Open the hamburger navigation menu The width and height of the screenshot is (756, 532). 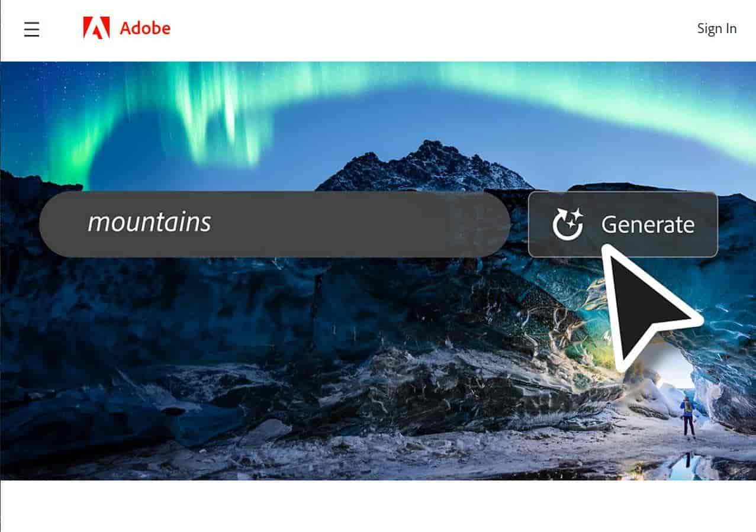[31, 29]
